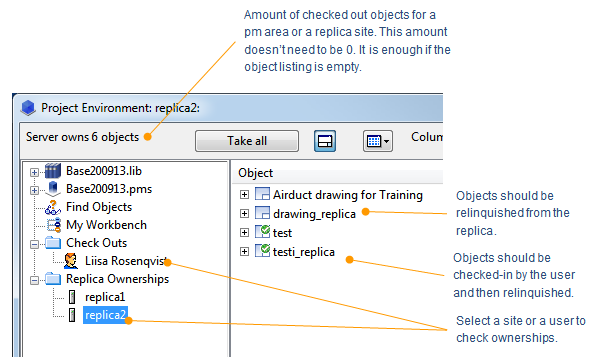Click the checked-out test object icon
The height and width of the screenshot is (363, 603).
pos(262,232)
